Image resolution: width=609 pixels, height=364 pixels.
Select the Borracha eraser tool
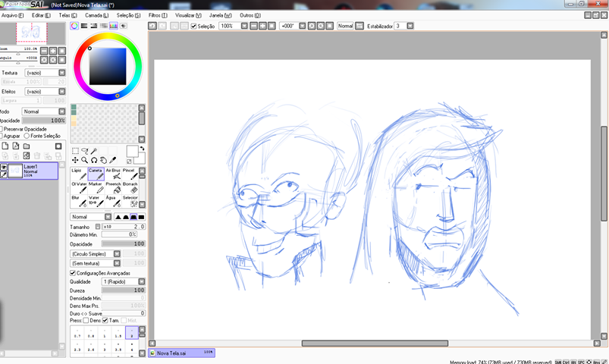130,187
